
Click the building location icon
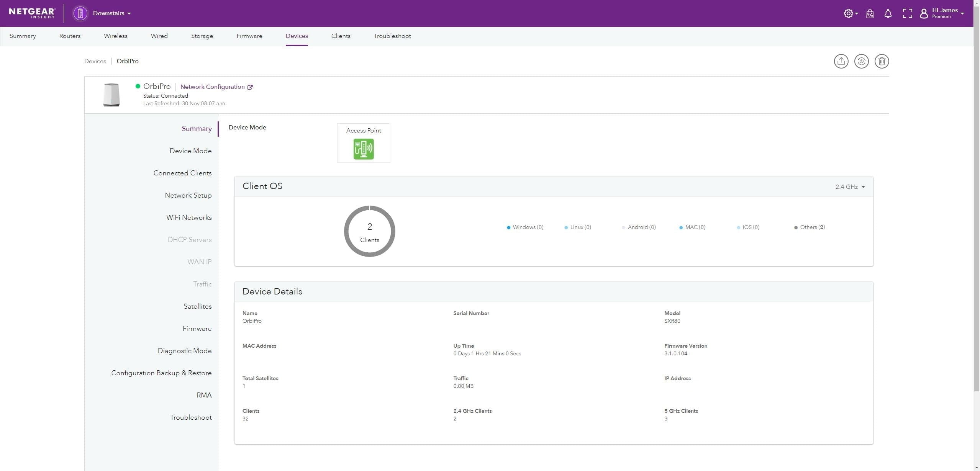click(x=80, y=13)
